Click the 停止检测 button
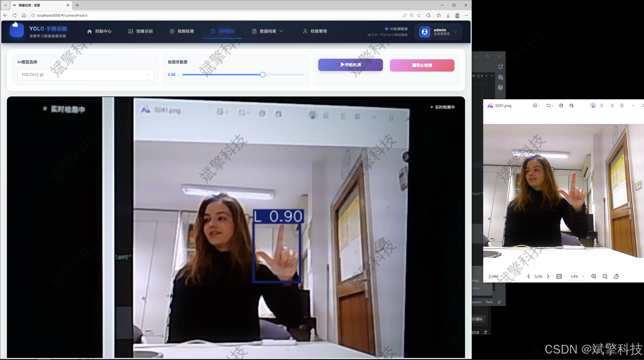This screenshot has height=360, width=644. point(422,65)
